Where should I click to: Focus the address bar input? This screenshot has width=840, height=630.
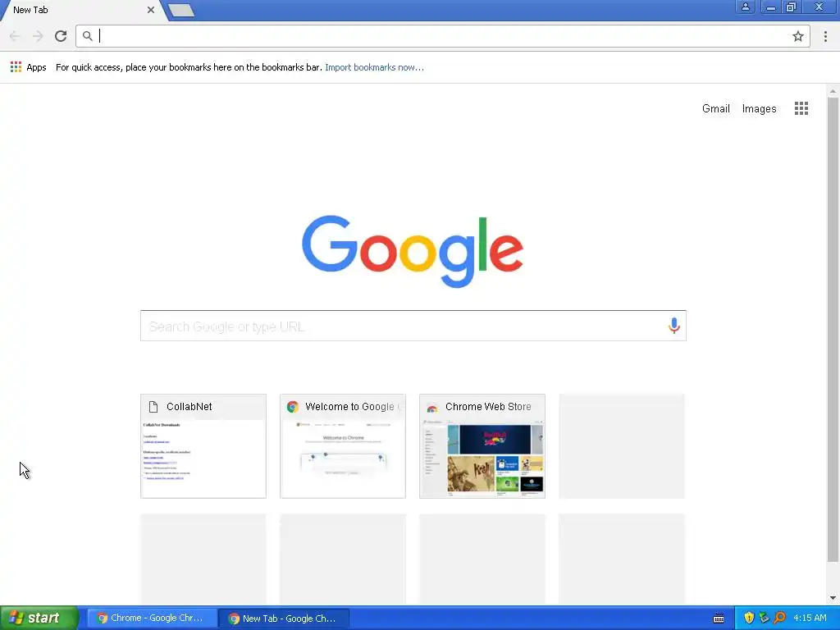point(442,36)
